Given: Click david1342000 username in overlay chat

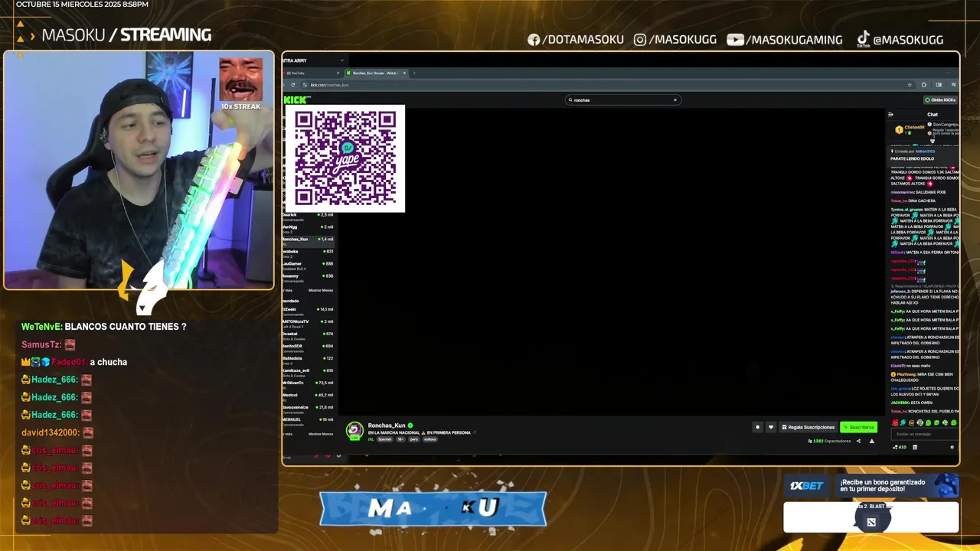Looking at the screenshot, I should pyautogui.click(x=51, y=432).
